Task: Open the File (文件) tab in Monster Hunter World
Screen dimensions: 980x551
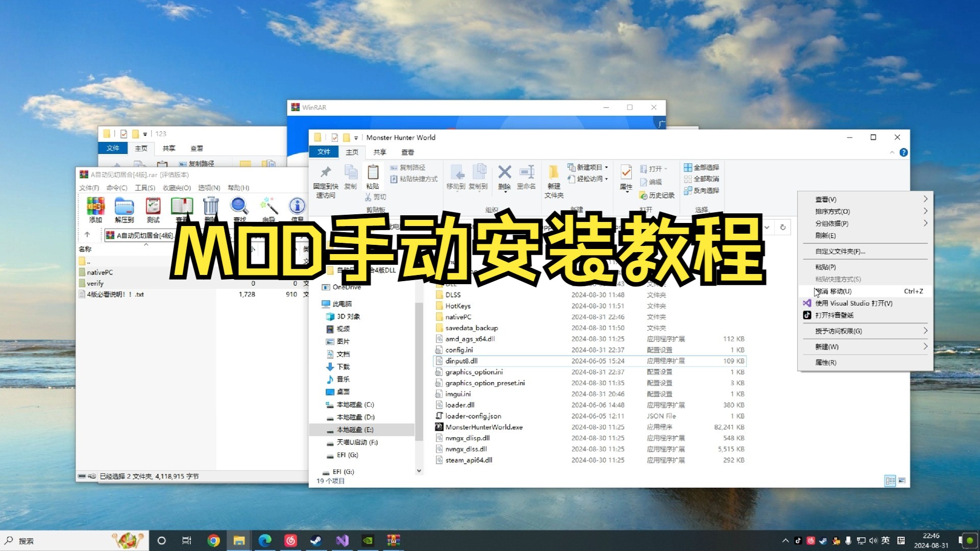Action: point(324,152)
